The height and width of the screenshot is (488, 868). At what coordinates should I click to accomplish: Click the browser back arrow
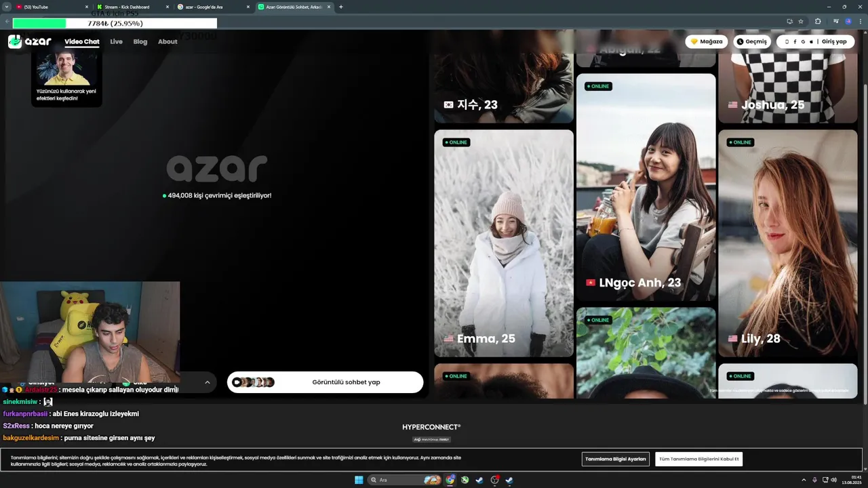click(x=7, y=21)
